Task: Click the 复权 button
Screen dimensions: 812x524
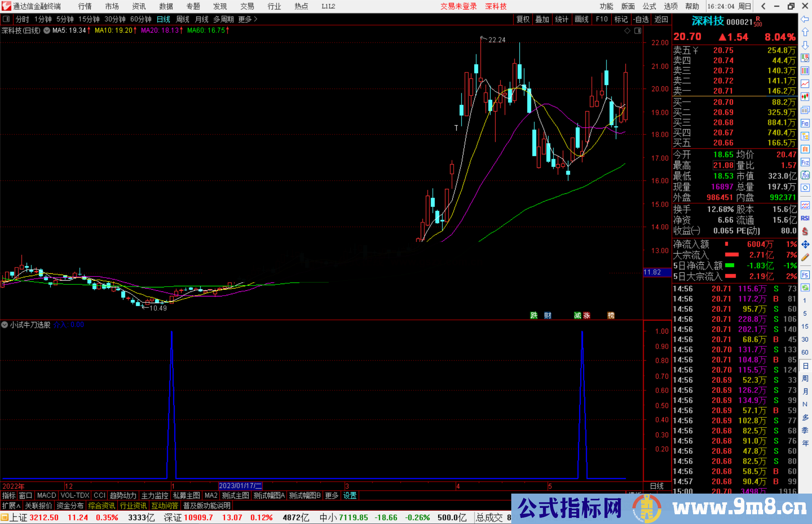Action: click(x=523, y=19)
